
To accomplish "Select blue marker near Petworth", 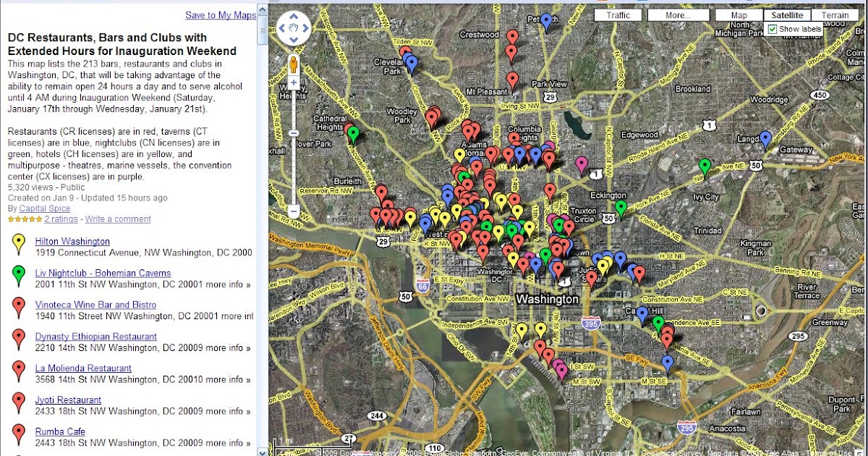I will click(546, 22).
